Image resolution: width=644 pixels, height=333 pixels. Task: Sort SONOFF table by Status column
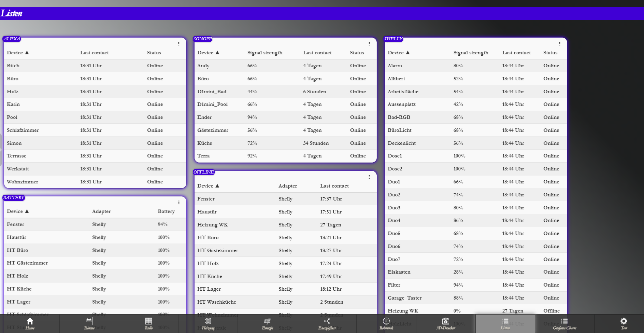357,53
